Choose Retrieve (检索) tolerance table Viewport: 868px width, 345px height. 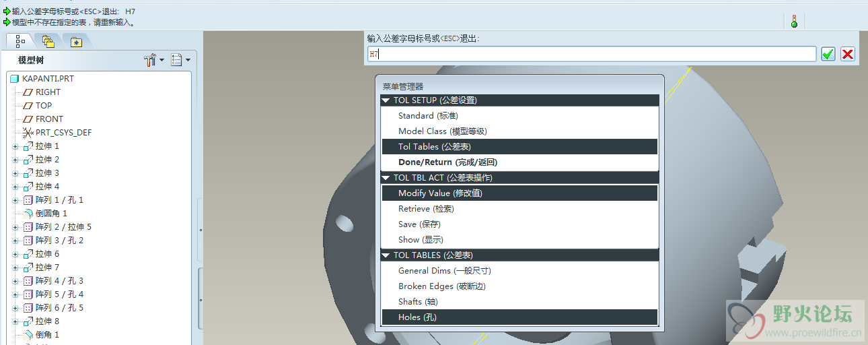click(x=519, y=209)
